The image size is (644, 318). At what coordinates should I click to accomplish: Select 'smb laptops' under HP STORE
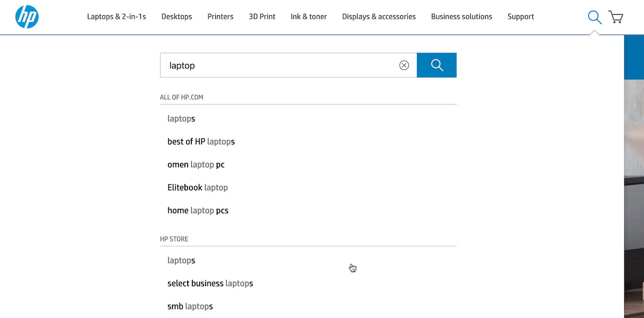(x=190, y=306)
